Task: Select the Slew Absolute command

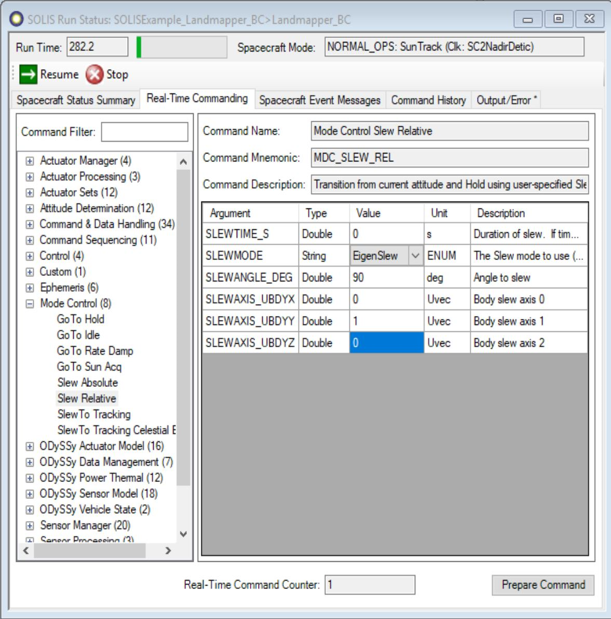Action: pos(87,383)
